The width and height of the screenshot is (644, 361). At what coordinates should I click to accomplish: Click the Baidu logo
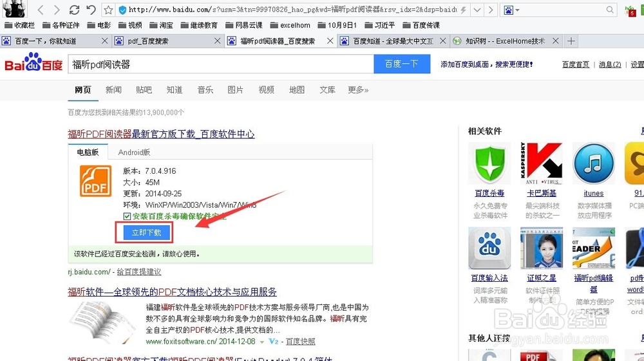point(33,62)
